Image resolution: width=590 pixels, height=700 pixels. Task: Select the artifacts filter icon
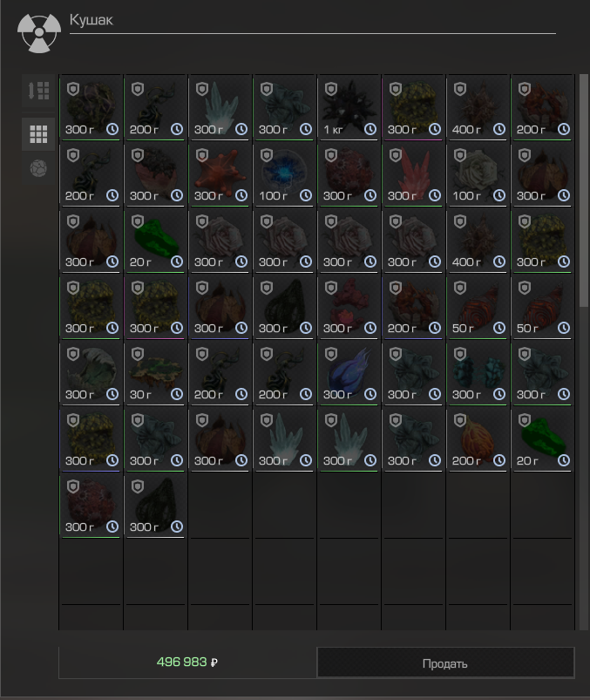coord(38,169)
